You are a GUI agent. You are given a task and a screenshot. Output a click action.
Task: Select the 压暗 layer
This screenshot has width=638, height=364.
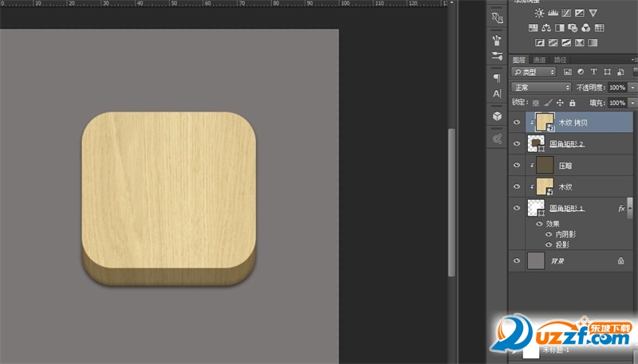565,166
